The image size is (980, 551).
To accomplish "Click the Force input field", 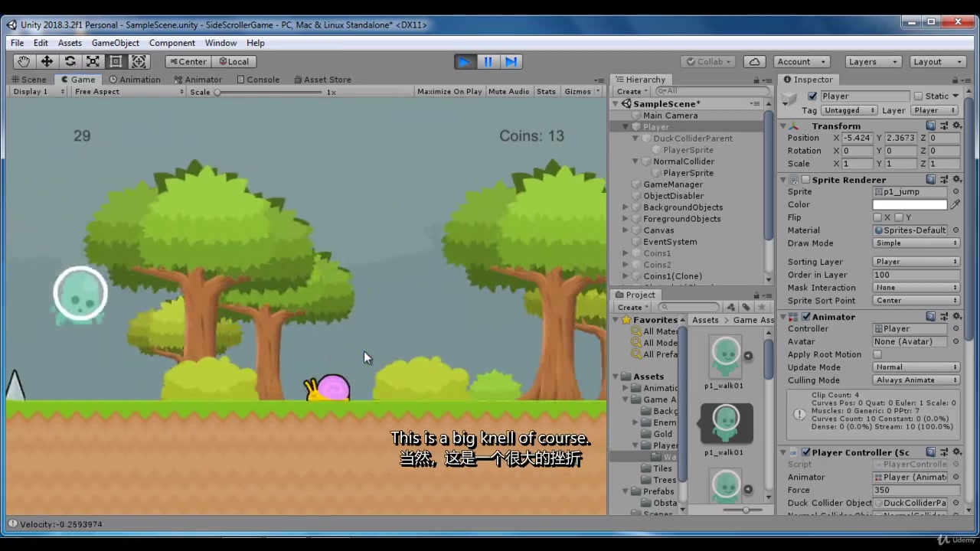I will coord(915,490).
